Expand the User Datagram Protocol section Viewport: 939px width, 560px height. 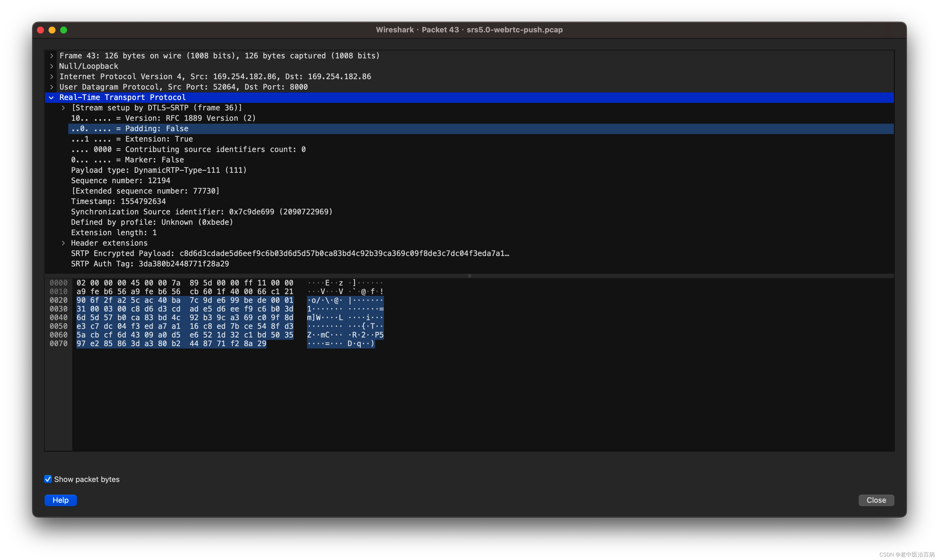coord(52,87)
